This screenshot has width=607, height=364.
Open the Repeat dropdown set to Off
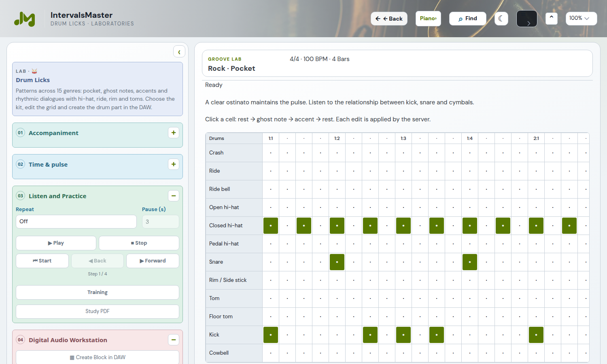point(76,222)
